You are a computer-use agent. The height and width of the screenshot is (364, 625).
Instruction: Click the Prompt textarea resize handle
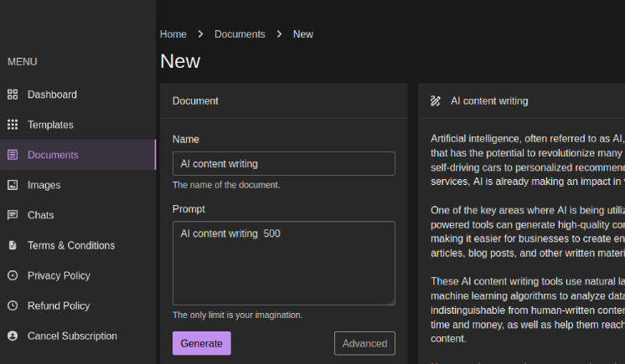tap(391, 302)
